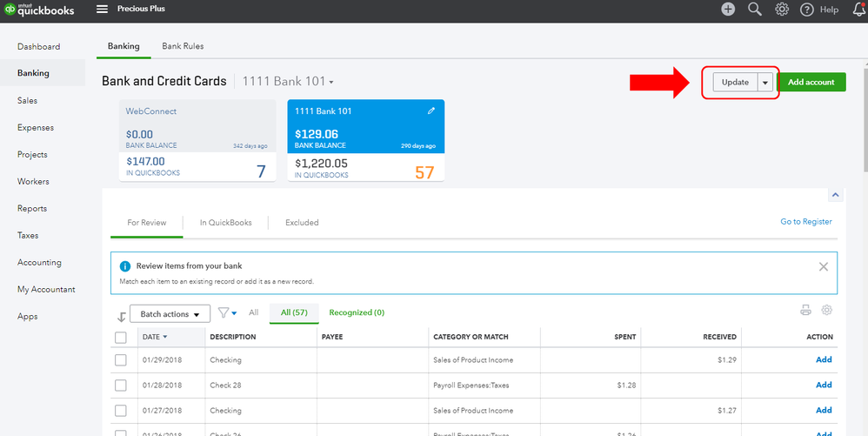Click the sort arrow icon beside Batch actions
Viewport: 868px width, 436px height.
pos(122,317)
